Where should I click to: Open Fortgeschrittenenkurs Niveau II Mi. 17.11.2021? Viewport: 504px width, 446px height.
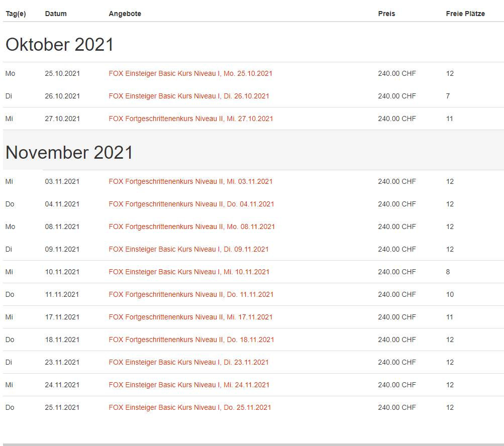coord(190,317)
